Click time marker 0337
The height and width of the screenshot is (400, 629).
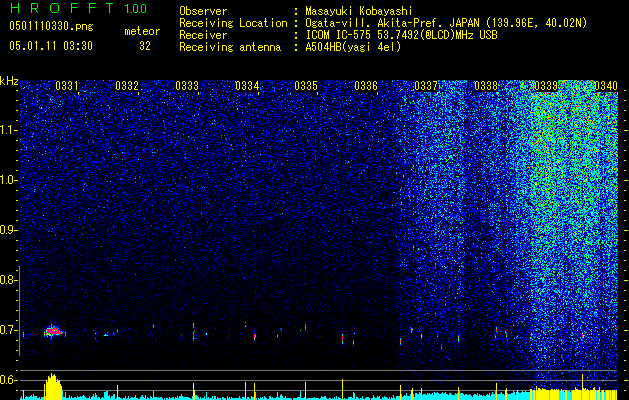point(426,86)
